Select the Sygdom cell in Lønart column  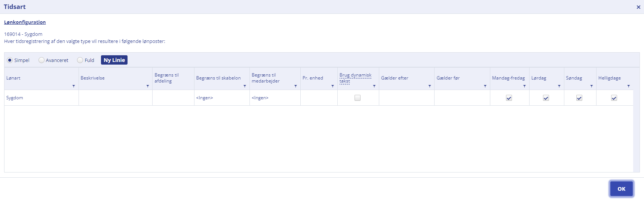(x=42, y=98)
